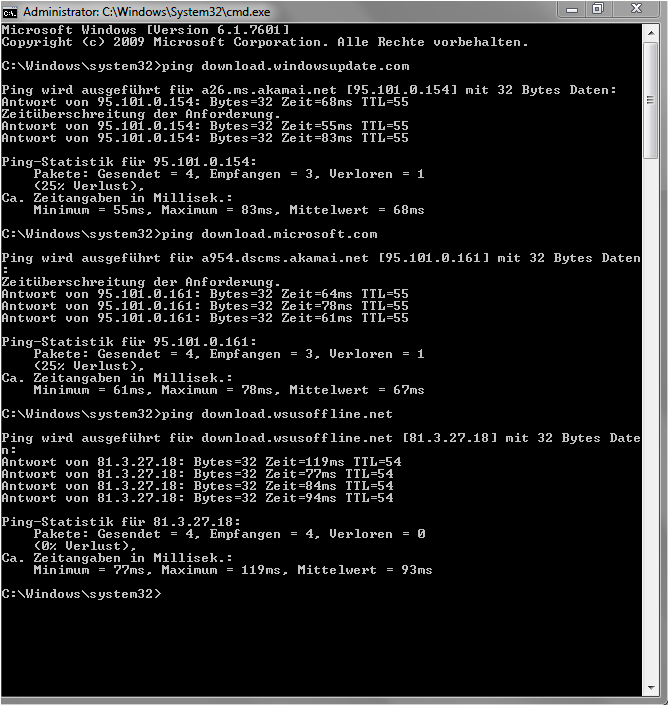Viewport: 669px width, 706px height.
Task: Open the cmd.exe system menu icon
Action: (x=9, y=12)
